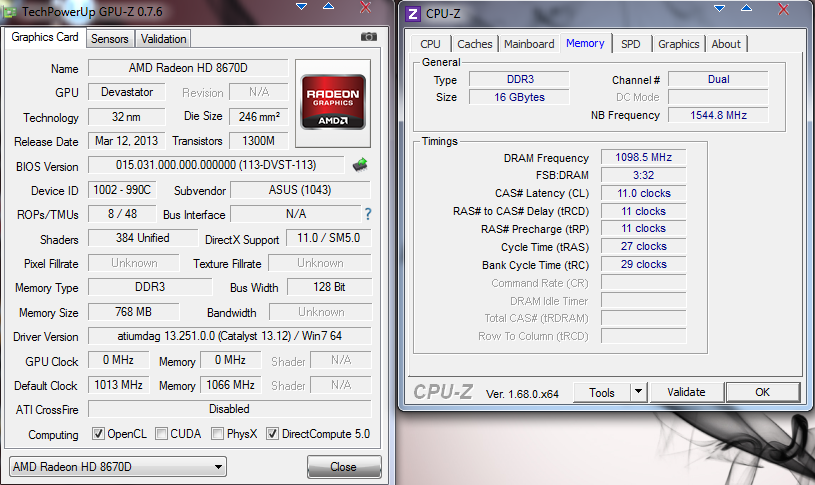Click the default Memory clock 1066 MHz
This screenshot has width=815, height=485.
230,385
